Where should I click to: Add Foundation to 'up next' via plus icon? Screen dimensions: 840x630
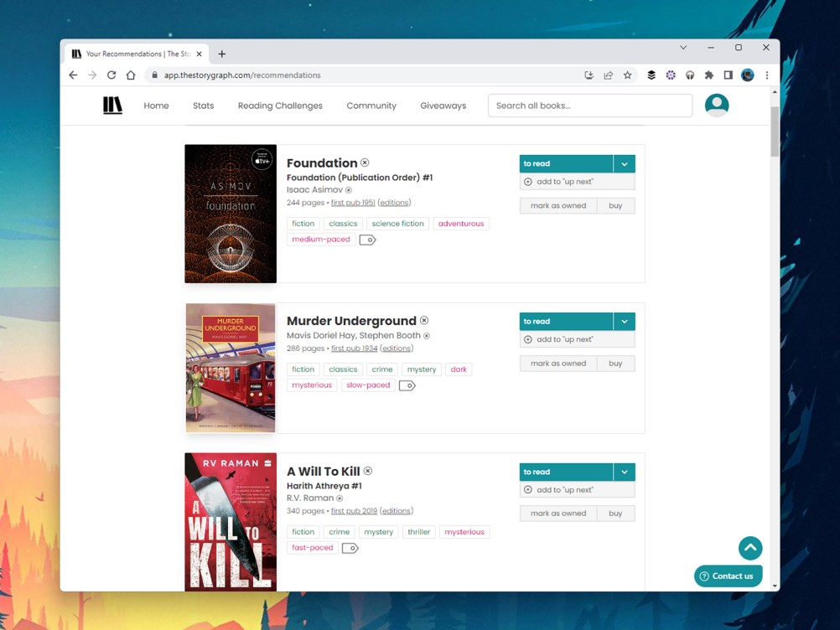[x=528, y=181]
